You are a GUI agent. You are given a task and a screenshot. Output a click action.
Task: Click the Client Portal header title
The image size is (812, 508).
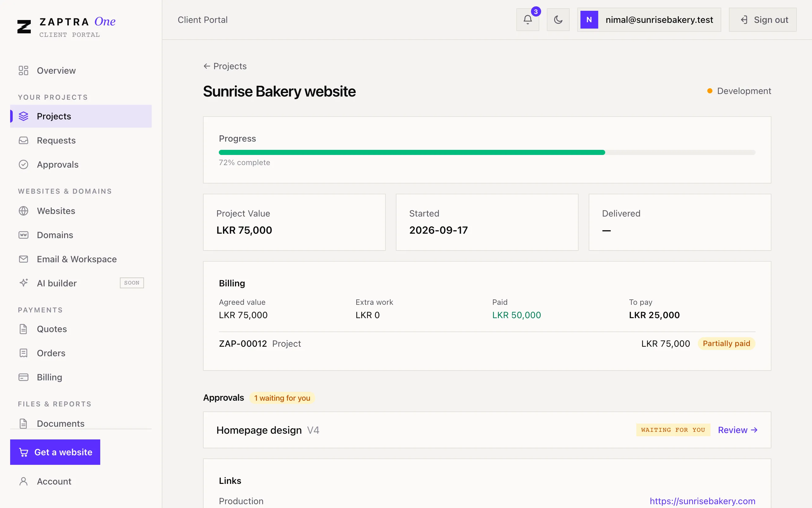pos(202,20)
